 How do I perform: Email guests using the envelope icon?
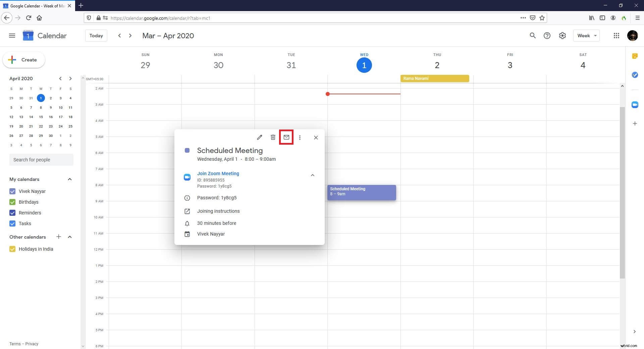(286, 137)
